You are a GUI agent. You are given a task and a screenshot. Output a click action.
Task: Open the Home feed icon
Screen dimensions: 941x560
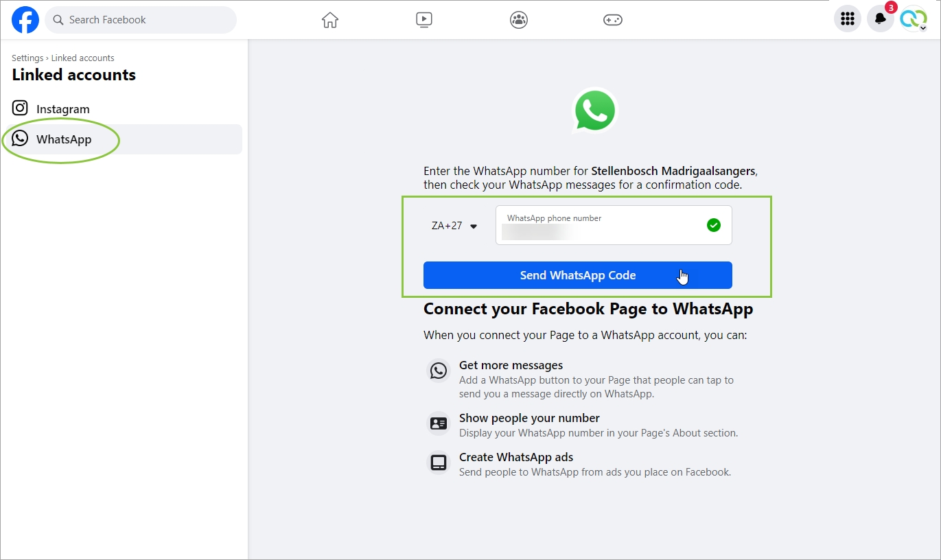pos(330,20)
